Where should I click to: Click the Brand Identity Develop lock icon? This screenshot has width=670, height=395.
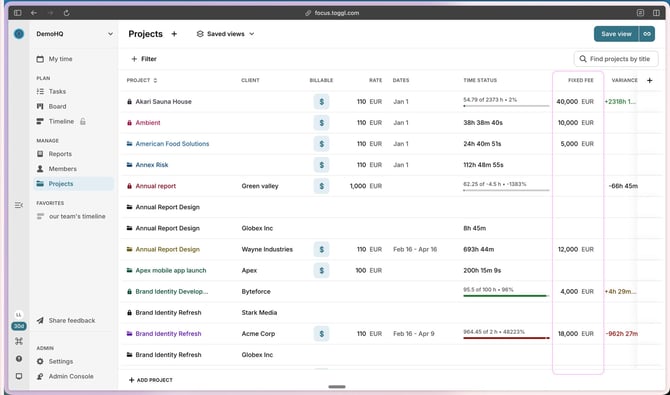pos(129,292)
